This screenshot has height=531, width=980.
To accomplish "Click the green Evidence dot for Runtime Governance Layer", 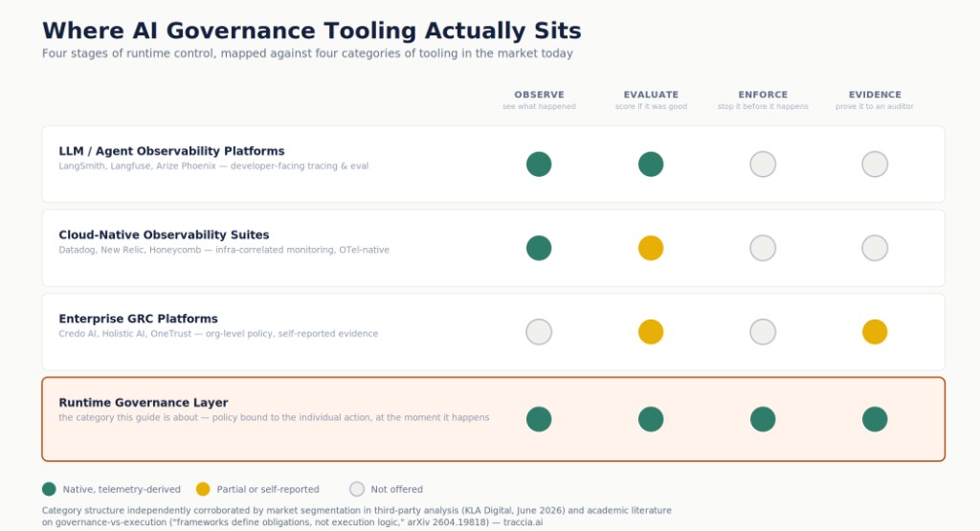I will [x=875, y=419].
